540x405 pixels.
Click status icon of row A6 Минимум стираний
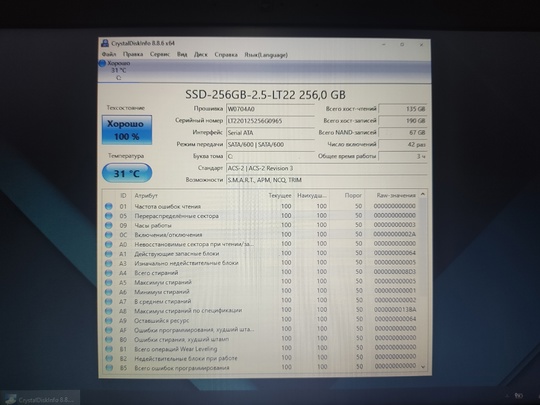tap(108, 292)
